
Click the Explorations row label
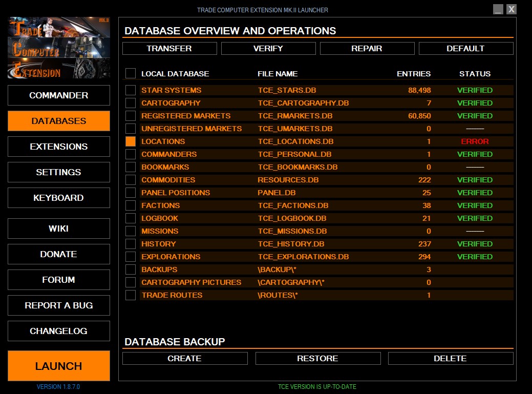[x=171, y=257]
